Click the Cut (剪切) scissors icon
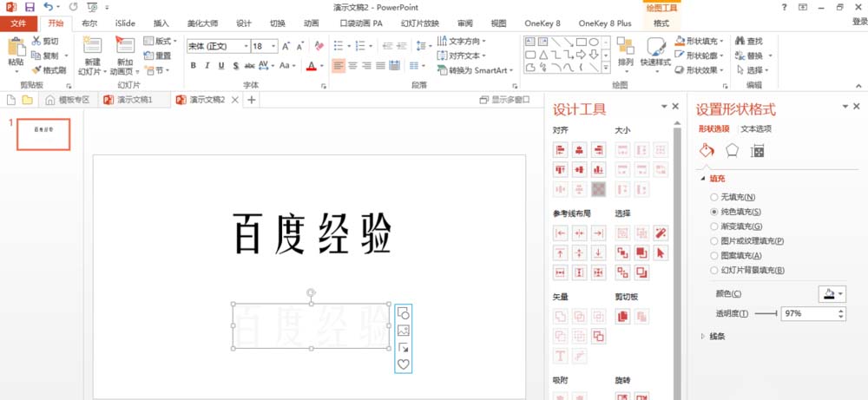This screenshot has height=400, width=868. coord(36,41)
